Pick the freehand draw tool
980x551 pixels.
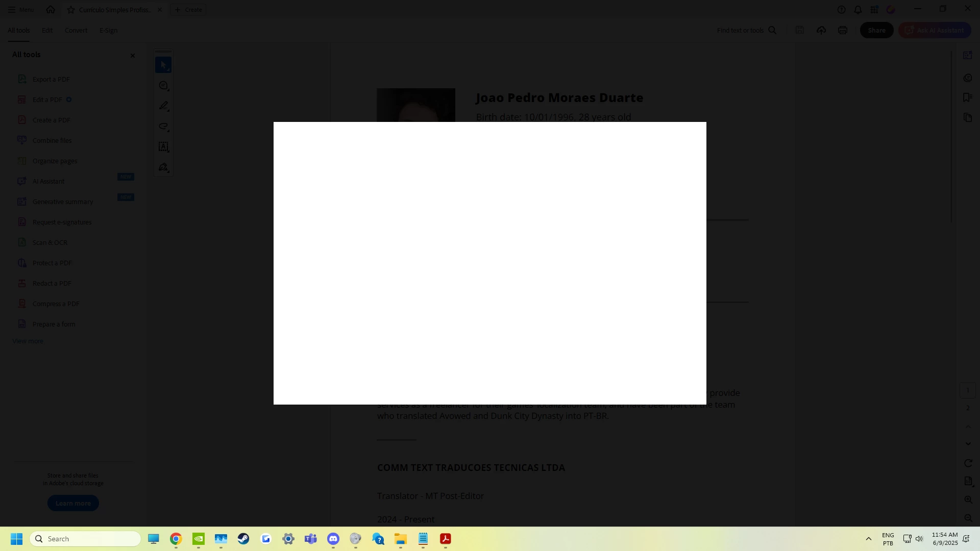(163, 127)
